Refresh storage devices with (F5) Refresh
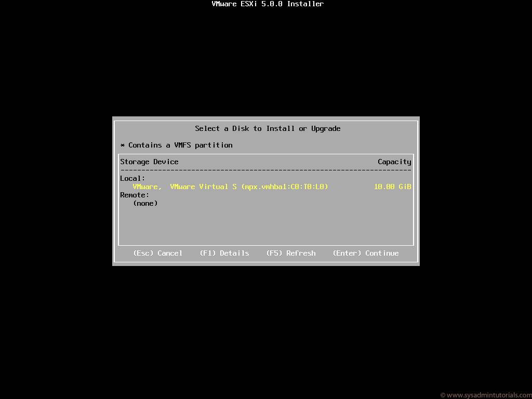Image resolution: width=532 pixels, height=399 pixels. tap(290, 253)
